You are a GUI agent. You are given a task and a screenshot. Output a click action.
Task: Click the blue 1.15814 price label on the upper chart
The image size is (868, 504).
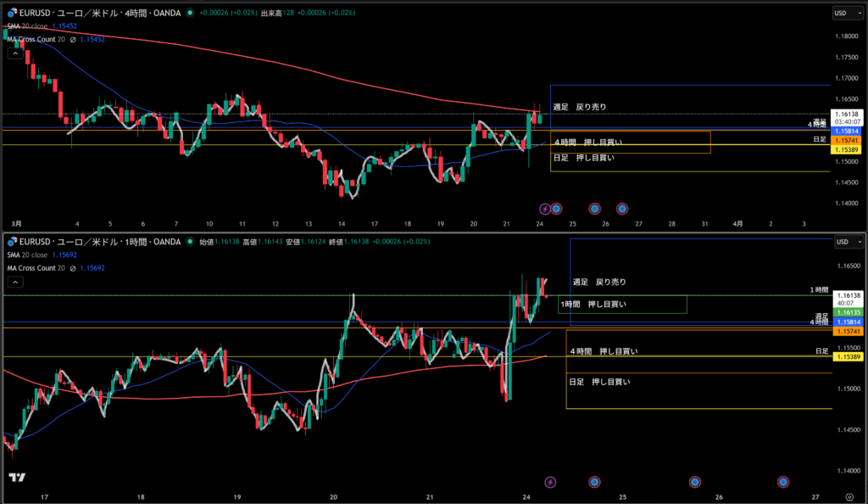[846, 132]
